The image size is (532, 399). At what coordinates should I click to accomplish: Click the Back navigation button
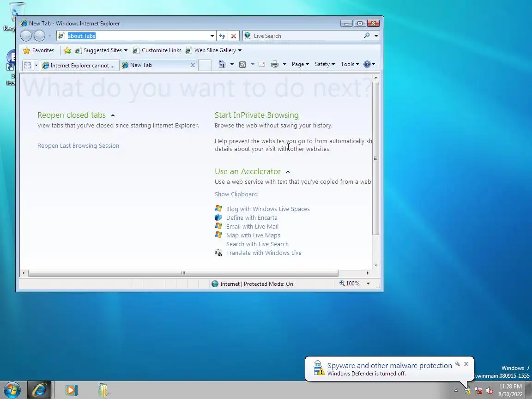26,36
